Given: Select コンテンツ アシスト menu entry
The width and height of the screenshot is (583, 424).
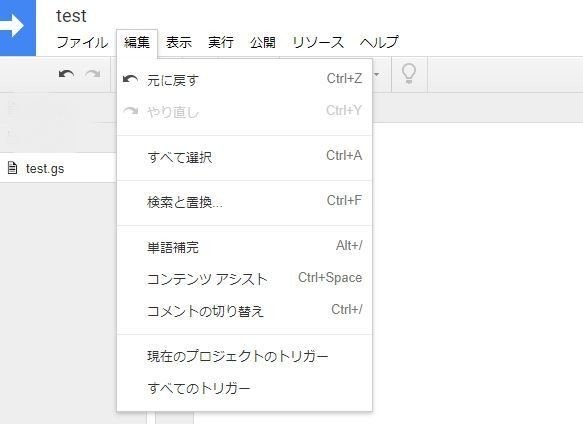Looking at the screenshot, I should coord(244,279).
